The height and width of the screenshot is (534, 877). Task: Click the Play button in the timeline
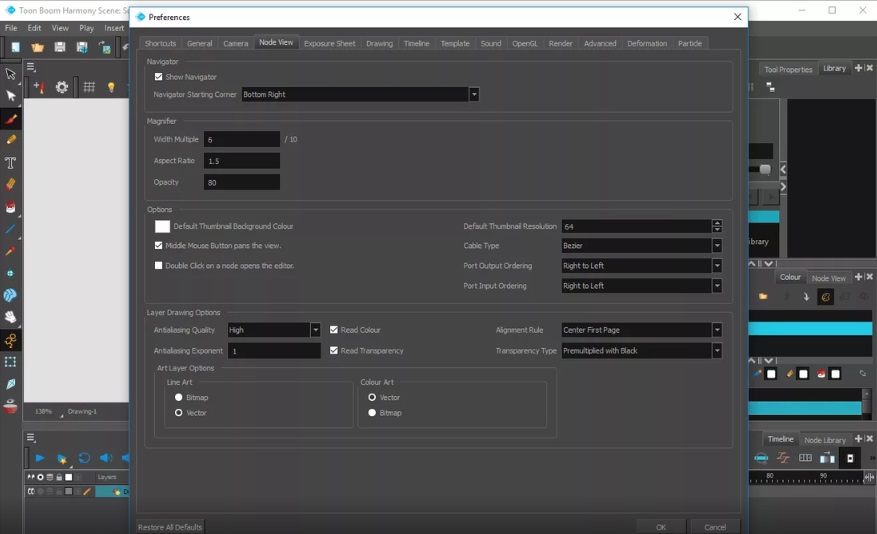click(40, 458)
